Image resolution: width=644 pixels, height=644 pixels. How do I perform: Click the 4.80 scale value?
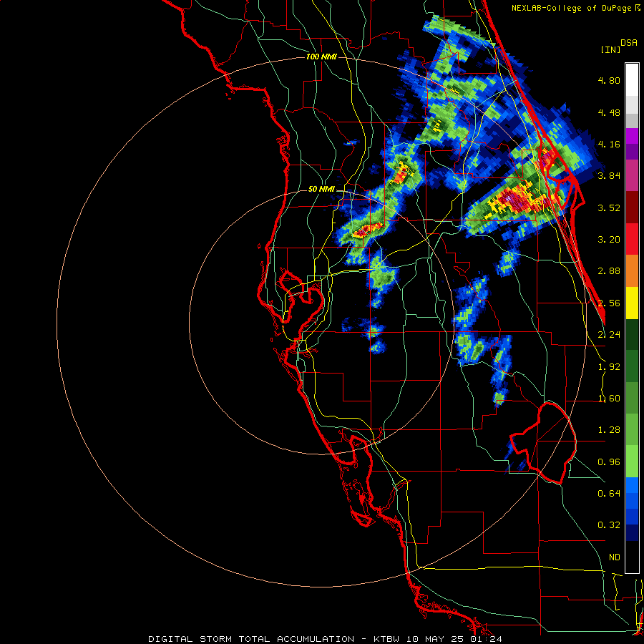[609, 80]
